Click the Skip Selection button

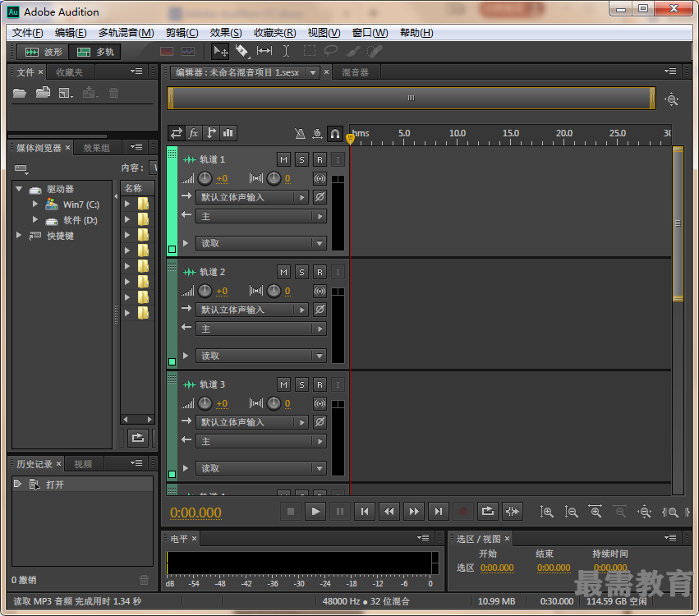click(513, 511)
